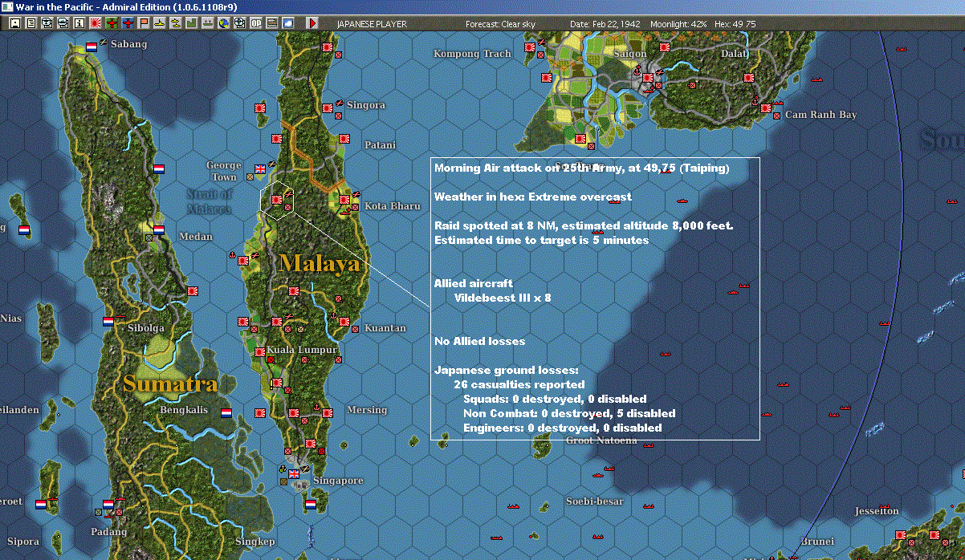Click the Padang city label
The height and width of the screenshot is (560, 965).
tap(108, 532)
